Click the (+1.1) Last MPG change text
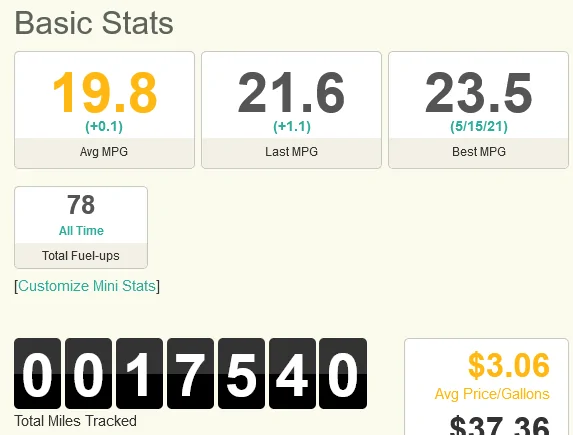Image resolution: width=573 pixels, height=435 pixels. (292, 126)
